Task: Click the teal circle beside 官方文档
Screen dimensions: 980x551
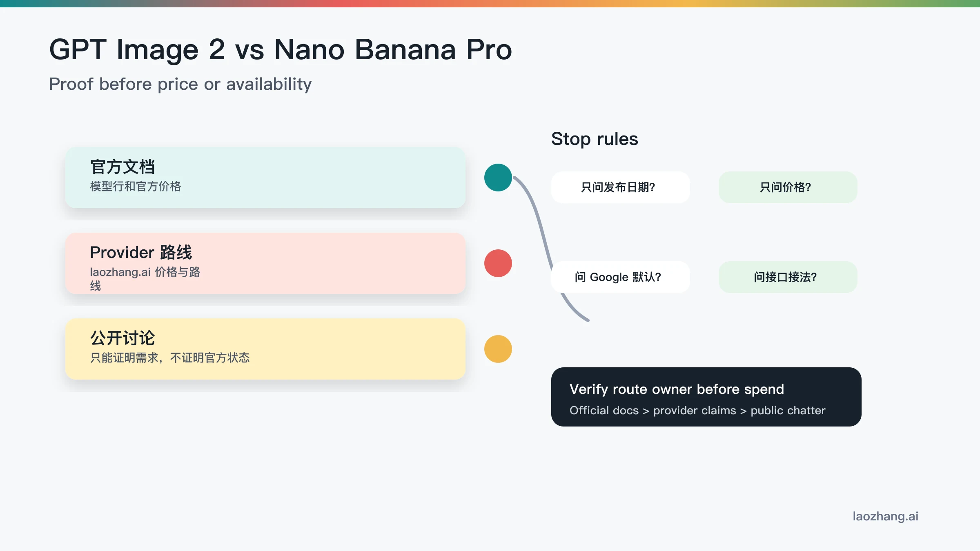Action: [x=498, y=178]
